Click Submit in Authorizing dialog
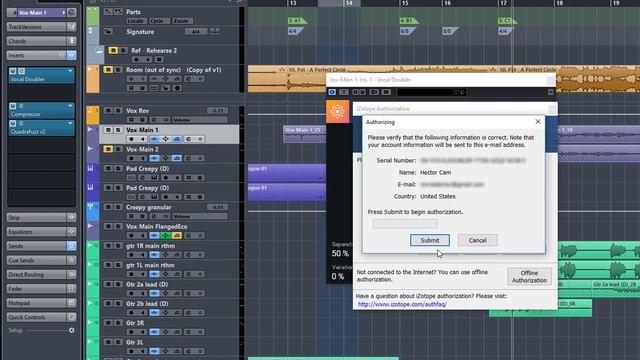This screenshot has width=640, height=360. coord(430,240)
